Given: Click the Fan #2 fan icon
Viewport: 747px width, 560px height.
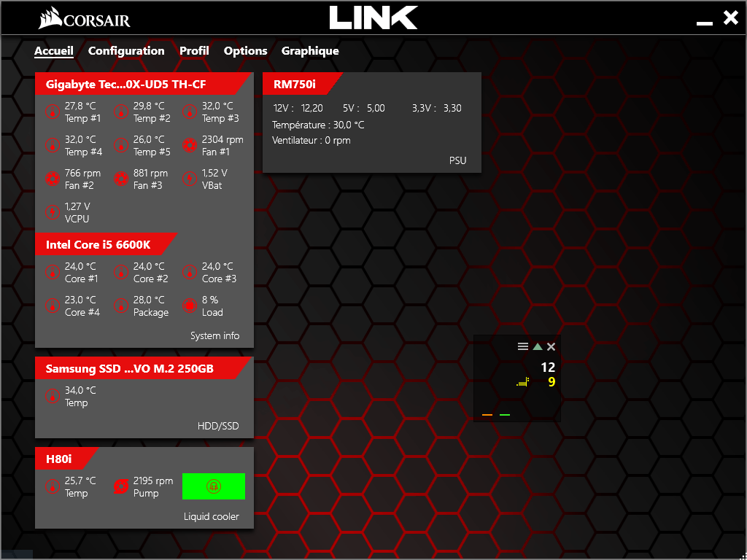Looking at the screenshot, I should coord(52,179).
